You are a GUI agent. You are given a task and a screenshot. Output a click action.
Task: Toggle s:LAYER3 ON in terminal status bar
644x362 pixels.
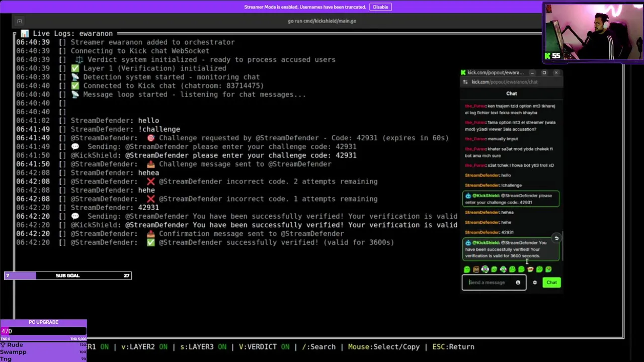tap(203, 347)
